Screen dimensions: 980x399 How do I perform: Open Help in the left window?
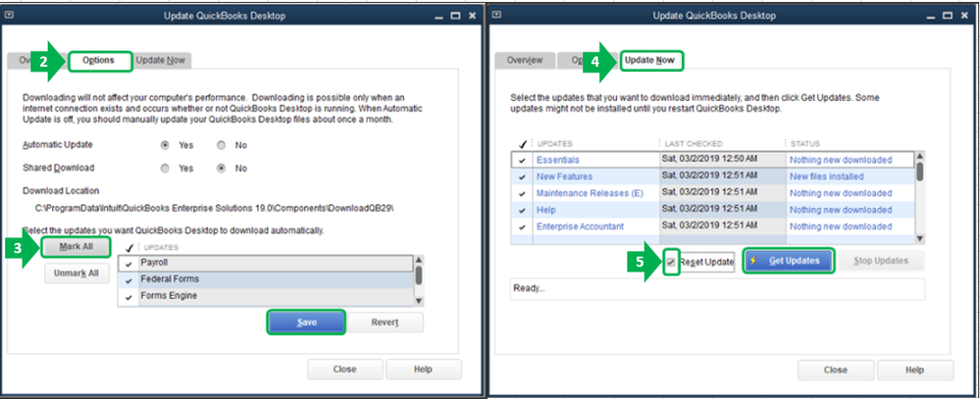pos(423,369)
